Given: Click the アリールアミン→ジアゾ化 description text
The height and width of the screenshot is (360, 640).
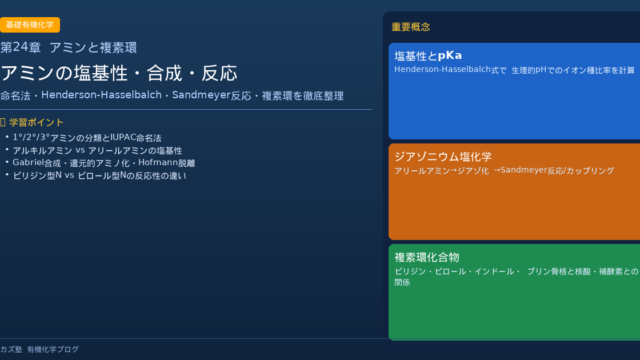Looking at the screenshot, I should [x=504, y=171].
